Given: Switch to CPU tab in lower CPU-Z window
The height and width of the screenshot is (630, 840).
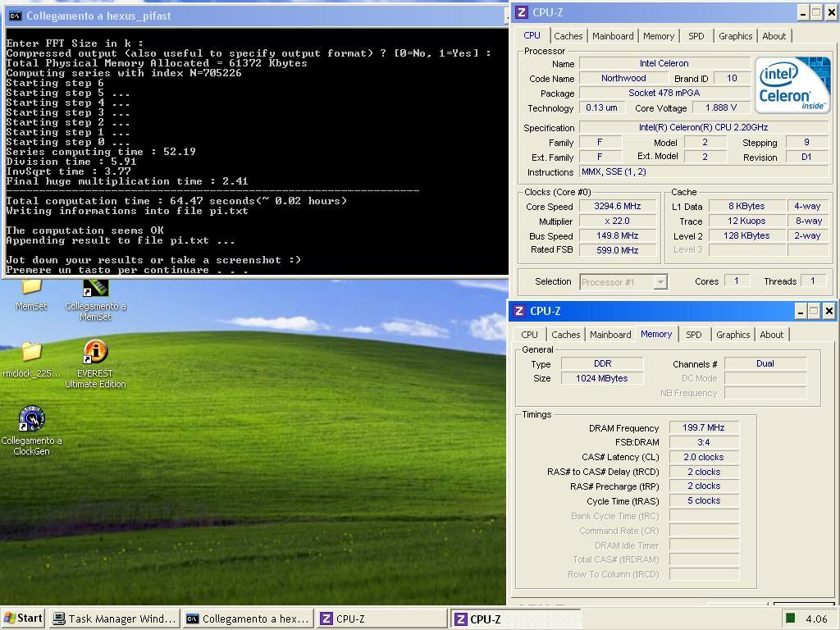Looking at the screenshot, I should point(529,335).
